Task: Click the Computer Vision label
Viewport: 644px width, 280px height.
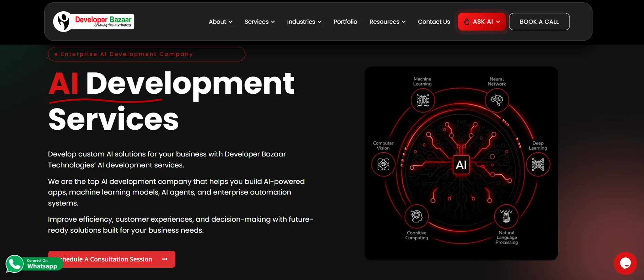Action: (x=383, y=145)
